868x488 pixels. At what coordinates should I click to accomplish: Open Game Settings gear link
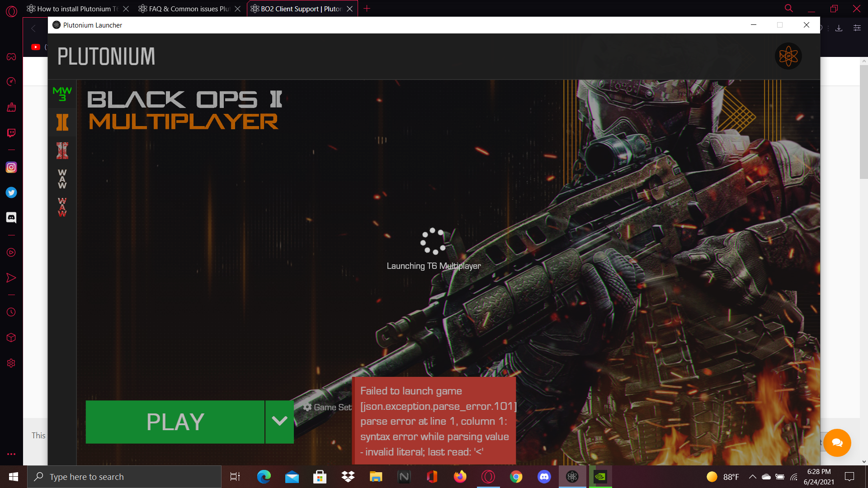pos(327,407)
